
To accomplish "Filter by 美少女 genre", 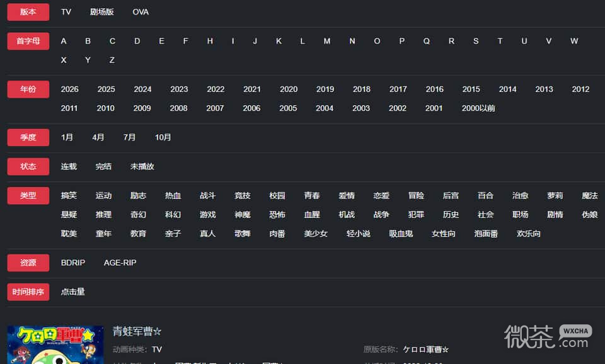I will tap(316, 234).
